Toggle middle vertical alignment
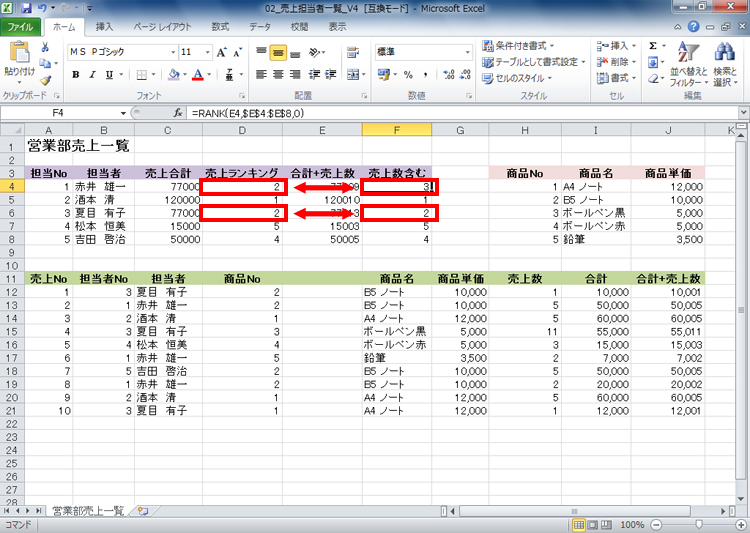The image size is (750, 533). point(278,52)
